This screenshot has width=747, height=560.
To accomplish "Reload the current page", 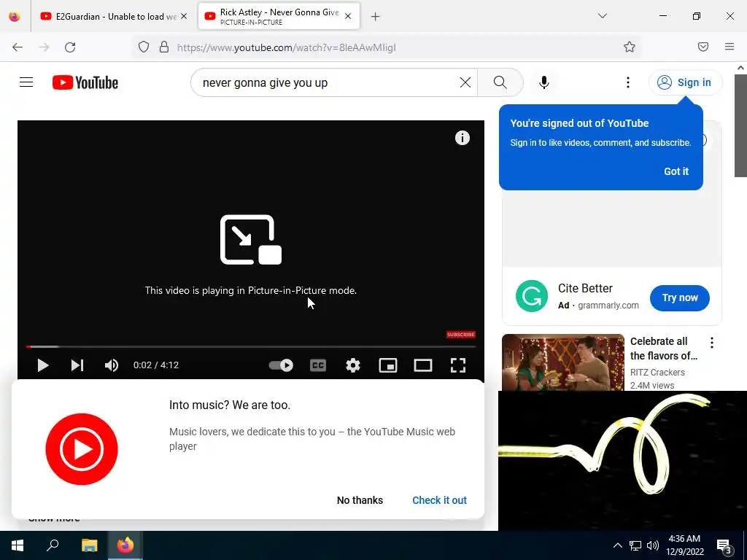I will click(x=70, y=47).
